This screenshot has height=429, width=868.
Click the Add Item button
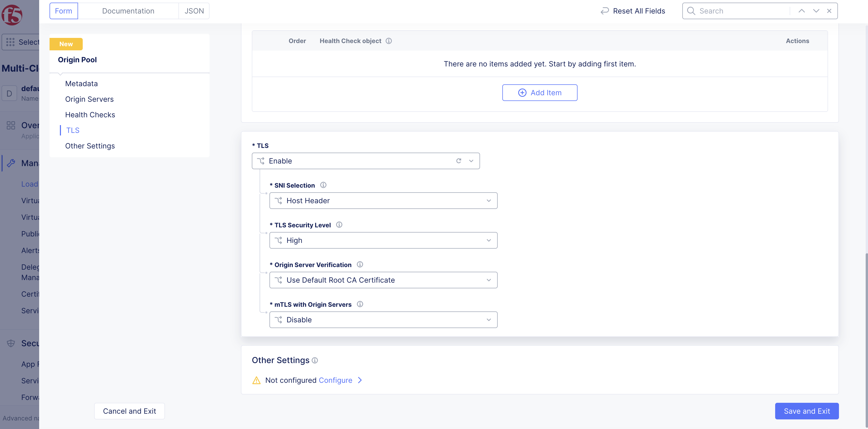point(539,92)
